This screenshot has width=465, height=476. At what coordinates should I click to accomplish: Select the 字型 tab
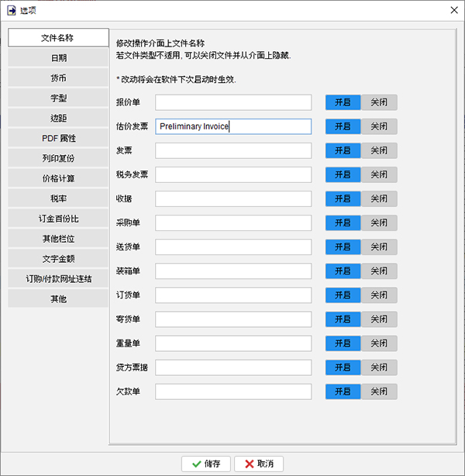click(58, 98)
